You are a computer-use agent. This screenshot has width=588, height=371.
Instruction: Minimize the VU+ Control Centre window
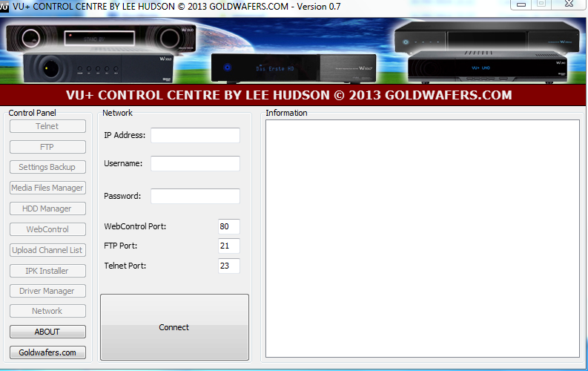tap(521, 4)
